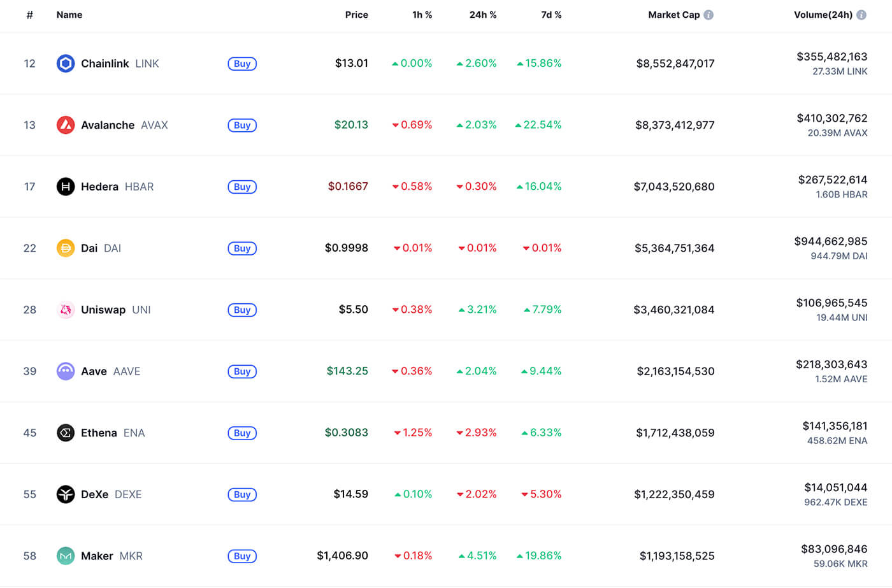This screenshot has height=588, width=892.
Task: Click the Uniswap pink unicorn icon
Action: click(x=66, y=310)
